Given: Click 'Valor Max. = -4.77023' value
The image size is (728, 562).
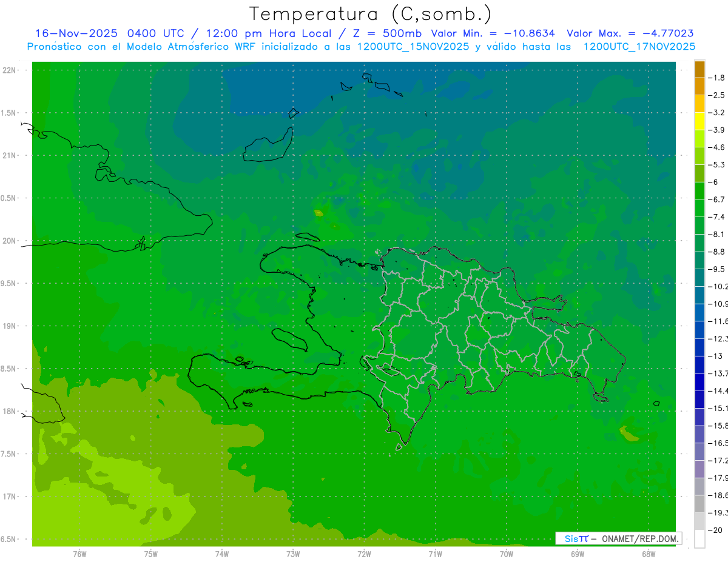Looking at the screenshot, I should [x=630, y=33].
